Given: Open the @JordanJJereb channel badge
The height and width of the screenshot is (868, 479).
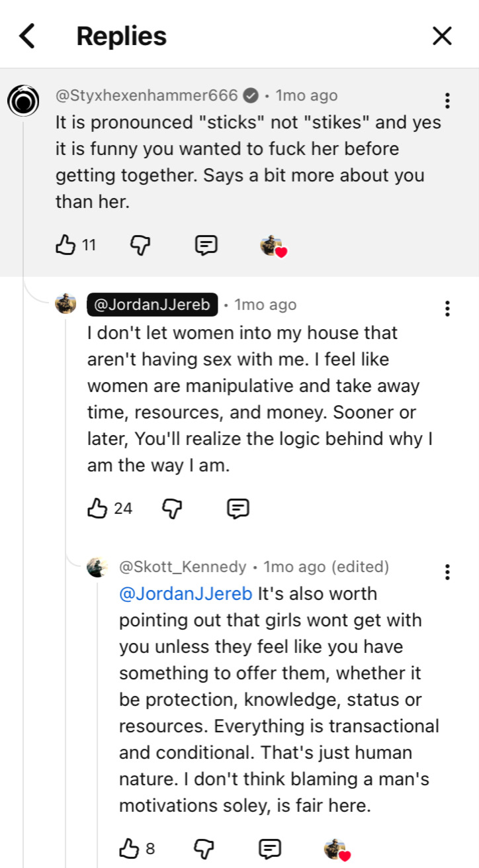Looking at the screenshot, I should click(152, 305).
